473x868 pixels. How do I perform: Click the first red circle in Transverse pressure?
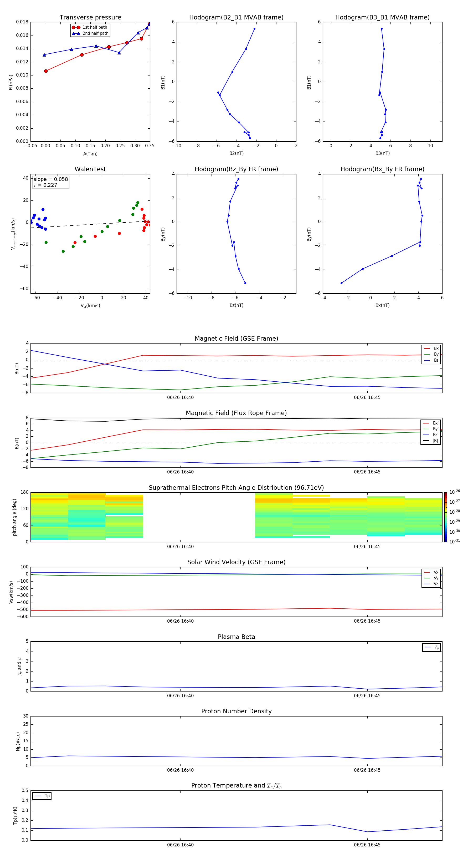pos(46,71)
